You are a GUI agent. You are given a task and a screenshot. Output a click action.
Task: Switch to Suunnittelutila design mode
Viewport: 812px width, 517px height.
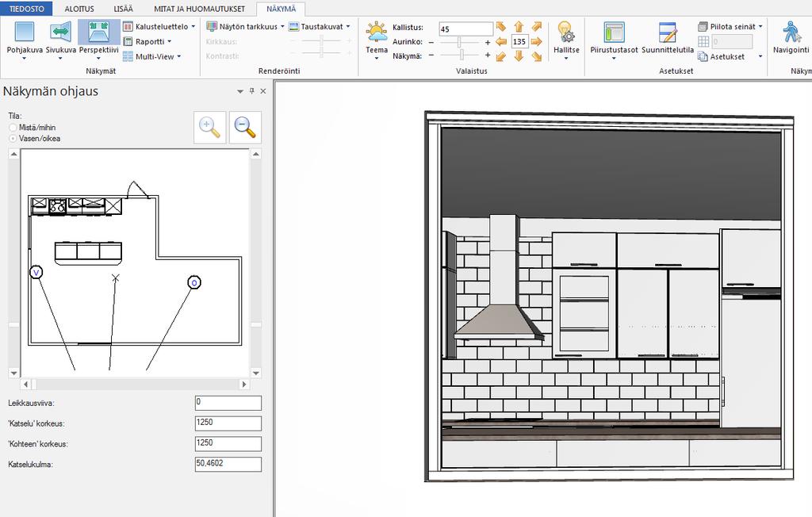(x=668, y=38)
